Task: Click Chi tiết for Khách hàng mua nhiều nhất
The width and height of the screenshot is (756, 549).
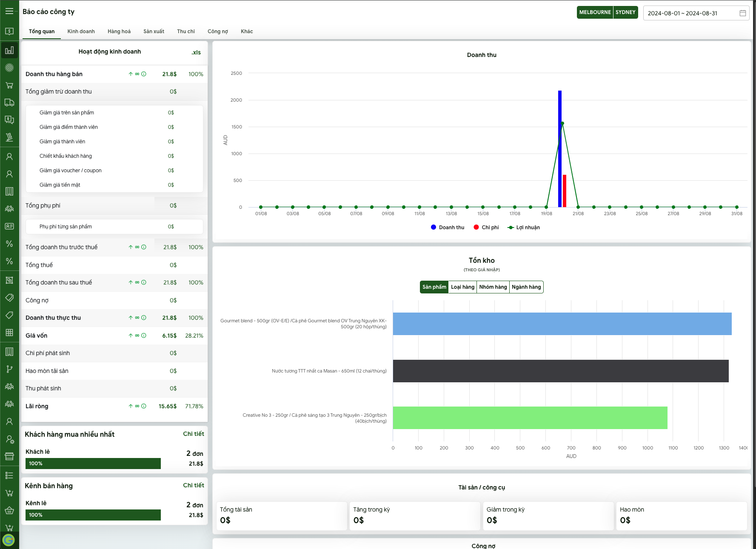Action: coord(194,434)
